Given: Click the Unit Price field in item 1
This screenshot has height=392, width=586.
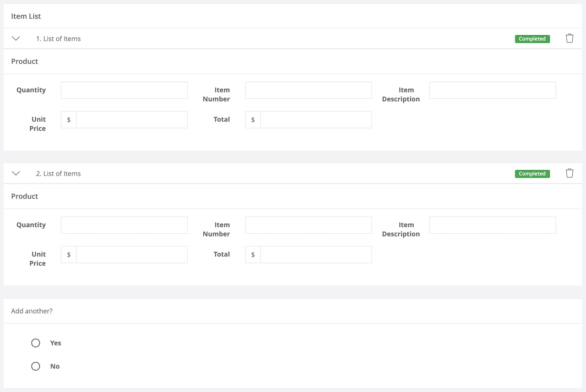Looking at the screenshot, I should pyautogui.click(x=132, y=119).
